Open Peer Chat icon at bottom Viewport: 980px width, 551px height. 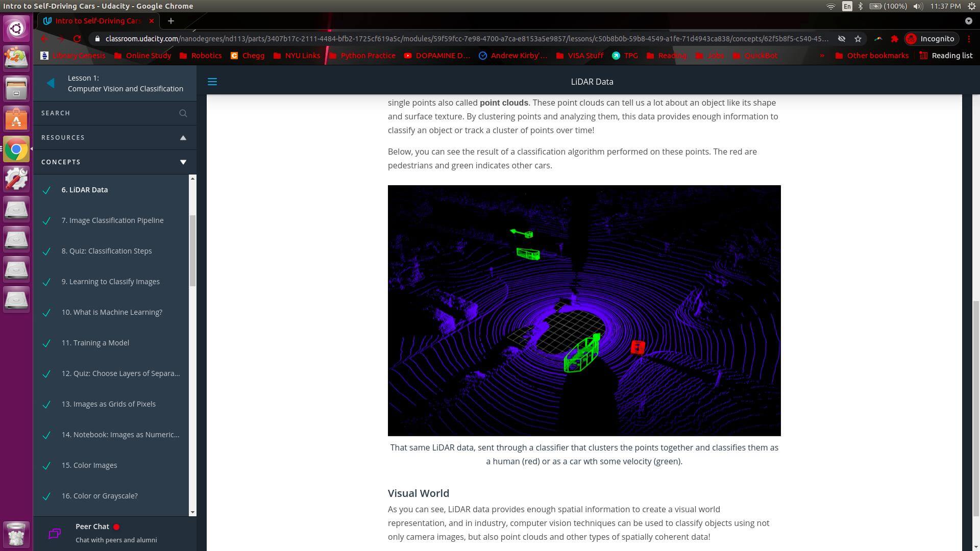[55, 533]
